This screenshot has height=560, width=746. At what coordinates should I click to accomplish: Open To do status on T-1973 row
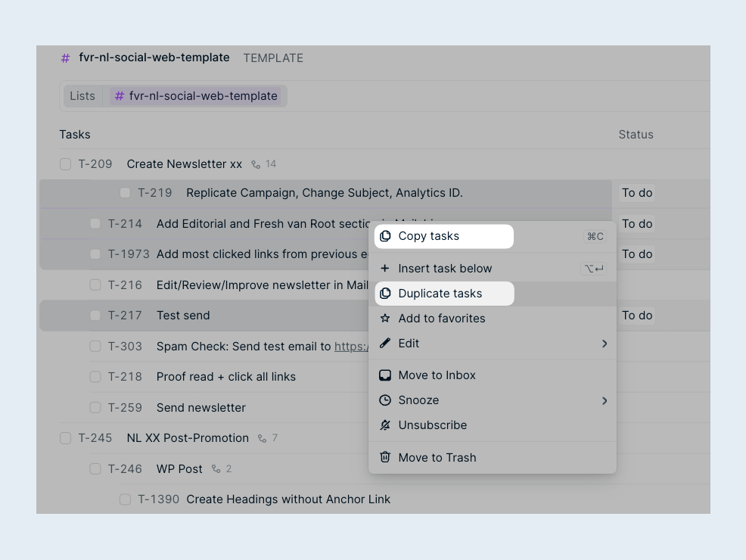pyautogui.click(x=636, y=254)
